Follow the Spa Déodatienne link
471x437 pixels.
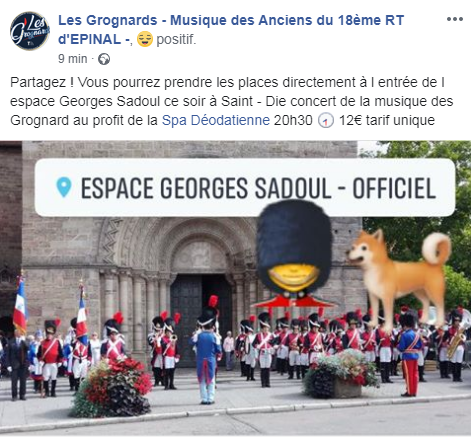(x=216, y=120)
